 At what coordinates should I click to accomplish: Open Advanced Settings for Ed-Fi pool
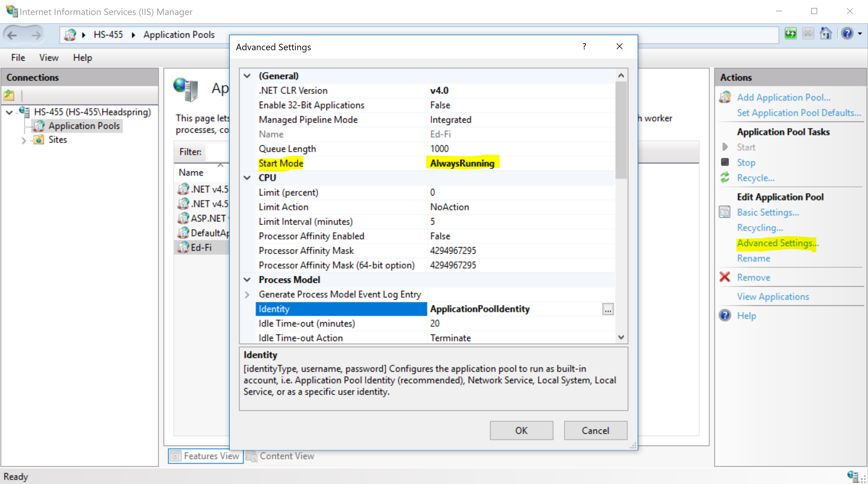(775, 243)
